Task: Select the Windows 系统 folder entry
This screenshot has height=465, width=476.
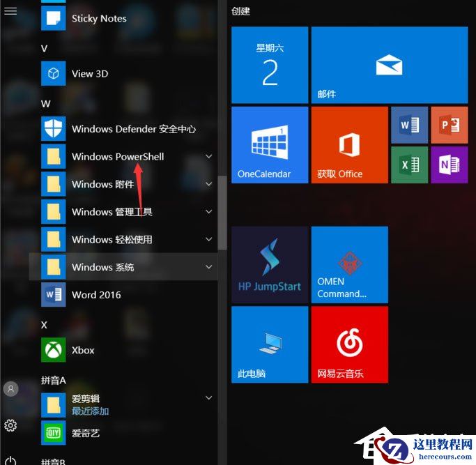Action: pyautogui.click(x=123, y=267)
